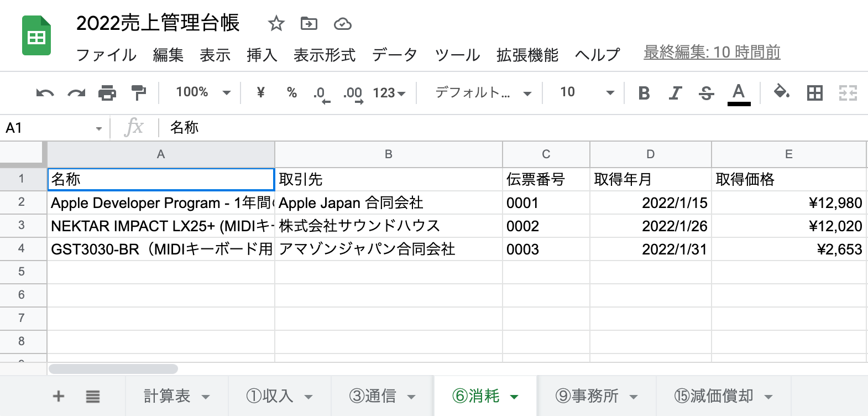Click the redo arrow icon
This screenshot has width=868, height=416.
(76, 93)
